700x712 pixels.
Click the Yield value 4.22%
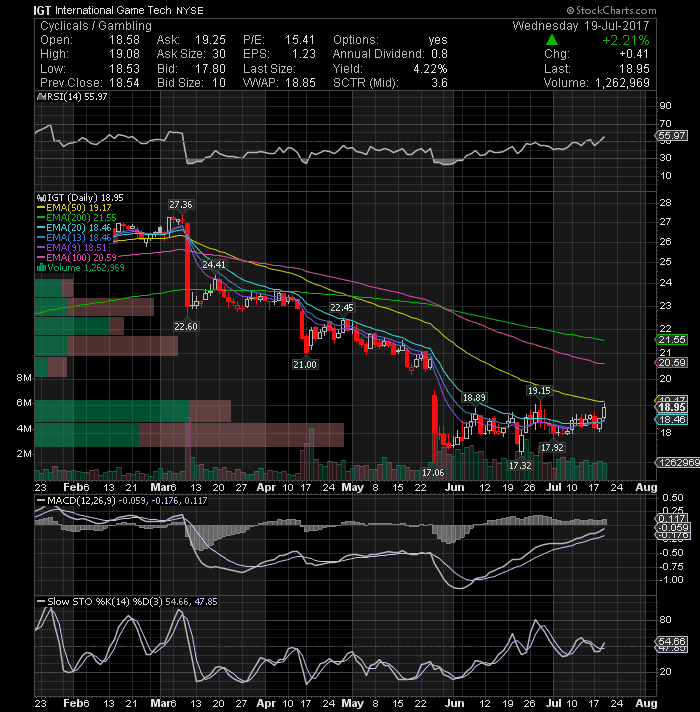(x=430, y=69)
